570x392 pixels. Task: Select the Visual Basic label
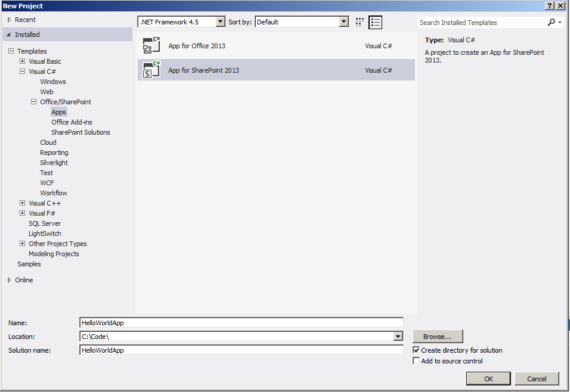pos(45,61)
